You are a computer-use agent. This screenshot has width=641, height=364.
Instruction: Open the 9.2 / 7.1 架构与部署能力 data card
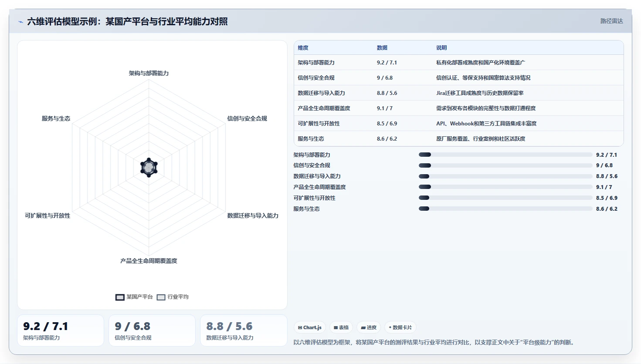[x=61, y=330]
